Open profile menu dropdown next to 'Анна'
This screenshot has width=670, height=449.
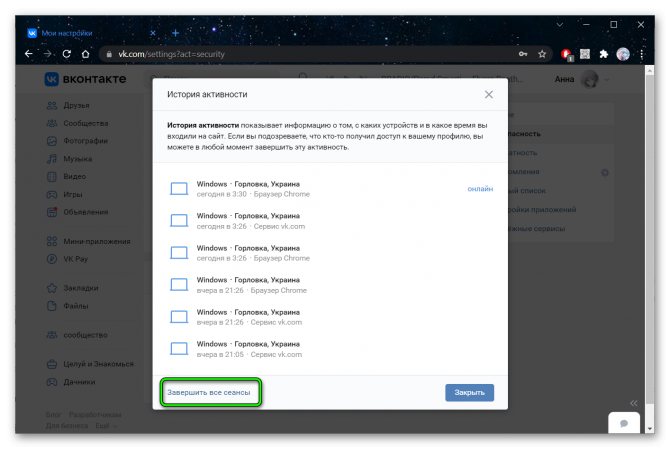pos(606,79)
